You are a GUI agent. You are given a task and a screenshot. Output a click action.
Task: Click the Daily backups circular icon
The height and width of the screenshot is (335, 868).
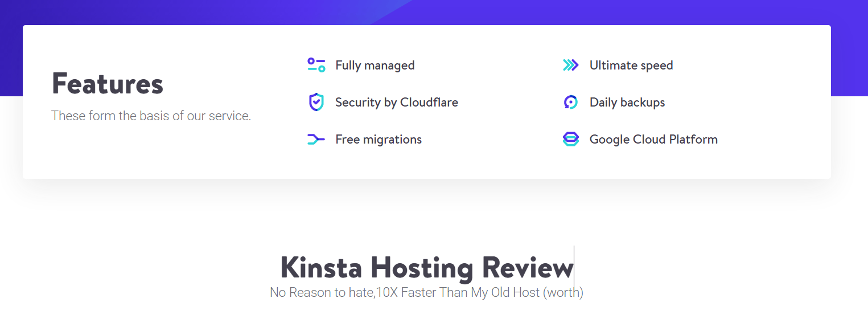(x=570, y=102)
